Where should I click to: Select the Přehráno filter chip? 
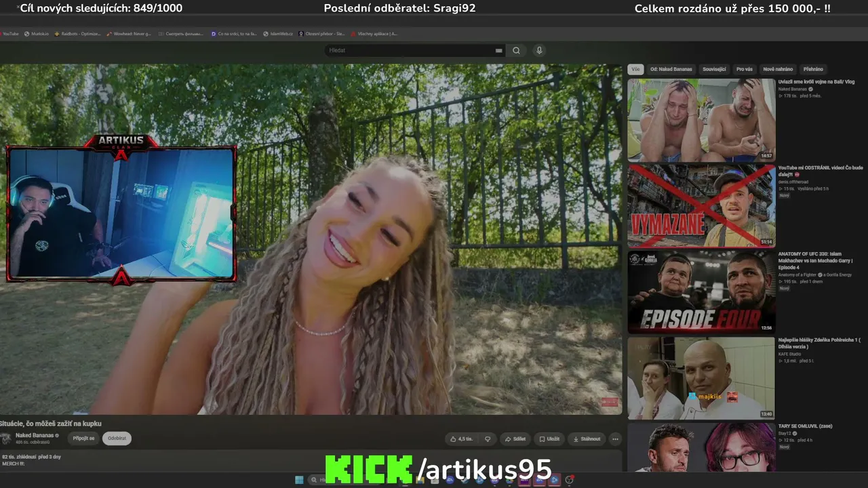(813, 69)
